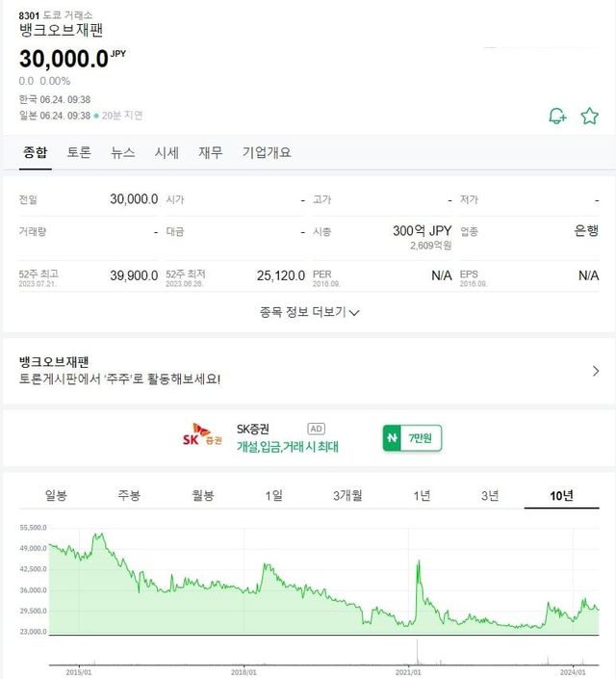This screenshot has height=679, width=616.
Task: Select the 재무 financials tab
Action: [x=211, y=152]
